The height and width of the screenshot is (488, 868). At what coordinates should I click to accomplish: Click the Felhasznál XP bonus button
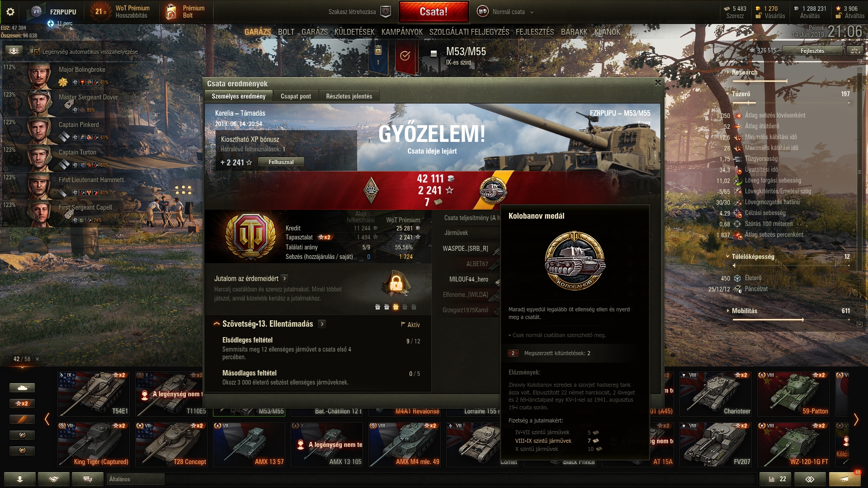281,162
